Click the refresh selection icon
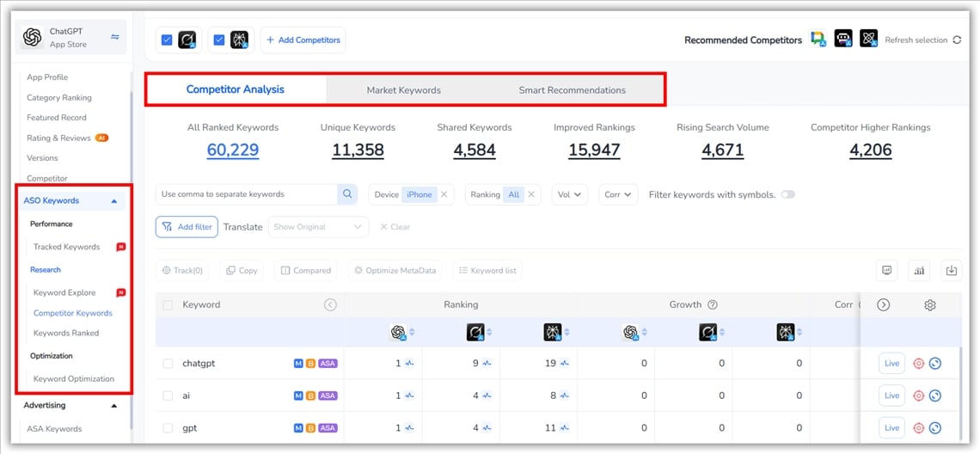The image size is (980, 454). click(957, 40)
